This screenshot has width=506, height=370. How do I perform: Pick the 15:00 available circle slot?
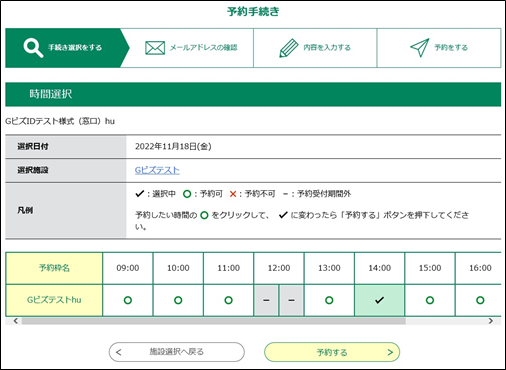point(430,300)
